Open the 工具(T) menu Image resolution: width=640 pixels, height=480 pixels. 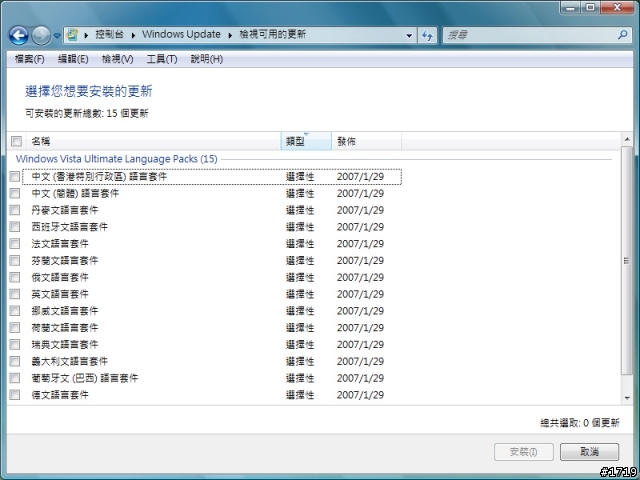pyautogui.click(x=162, y=59)
